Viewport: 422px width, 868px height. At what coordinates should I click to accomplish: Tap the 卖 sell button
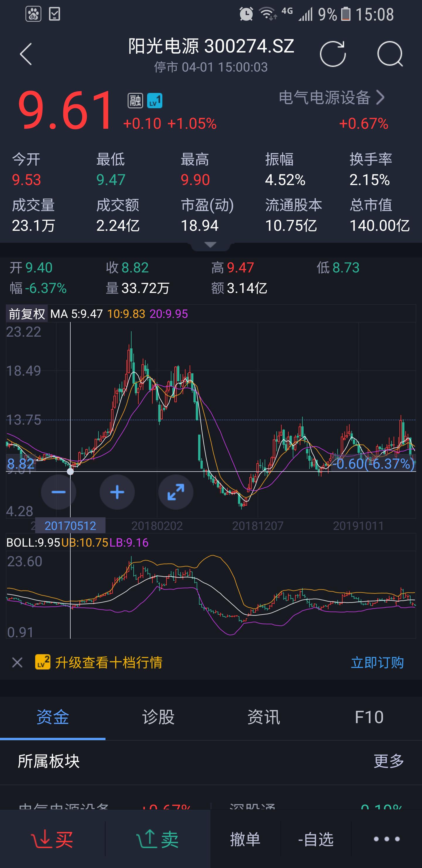[x=158, y=839]
